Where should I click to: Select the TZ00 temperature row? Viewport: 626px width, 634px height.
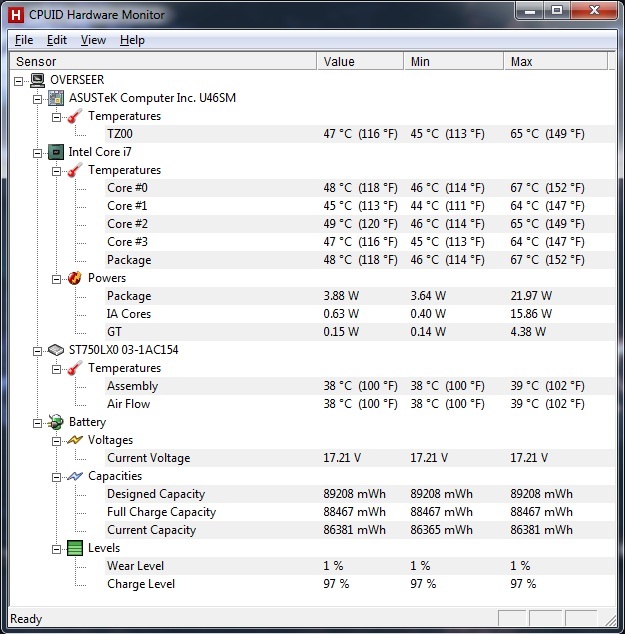coord(360,134)
